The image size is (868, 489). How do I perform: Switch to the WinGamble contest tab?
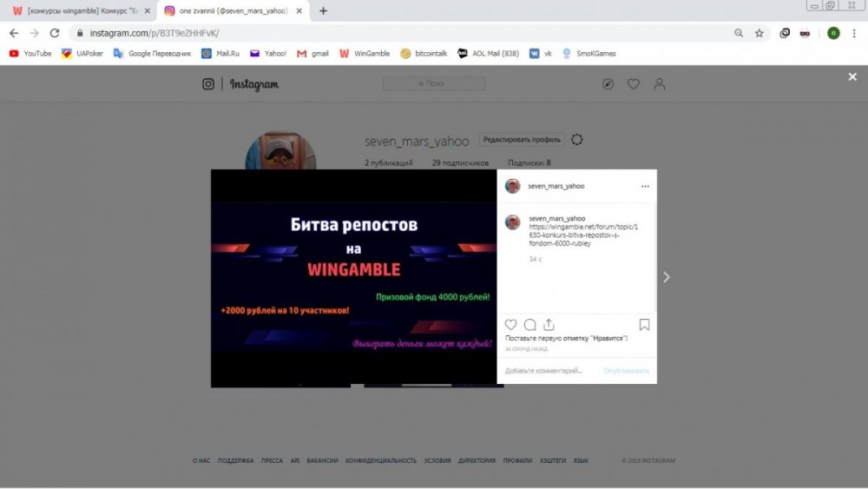coord(76,11)
